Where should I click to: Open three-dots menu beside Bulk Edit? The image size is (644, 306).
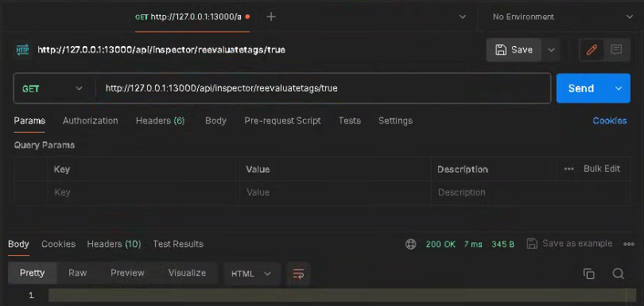pos(568,168)
